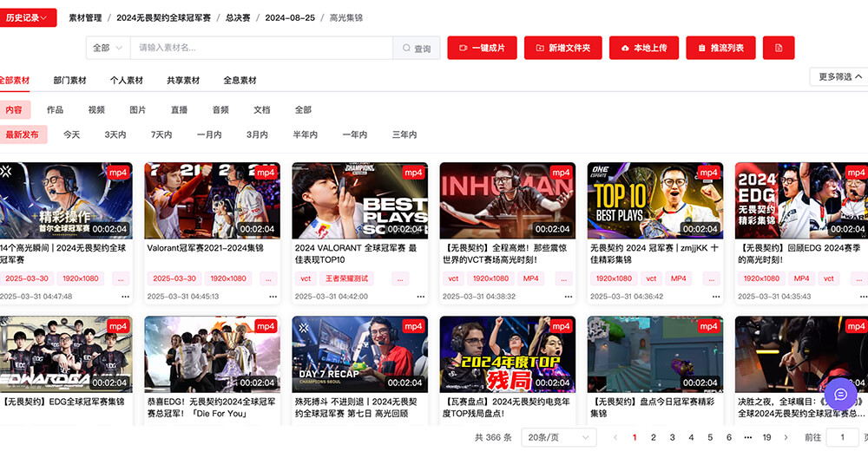Open the 全部 search scope dropdown
The image size is (868, 458).
(108, 48)
